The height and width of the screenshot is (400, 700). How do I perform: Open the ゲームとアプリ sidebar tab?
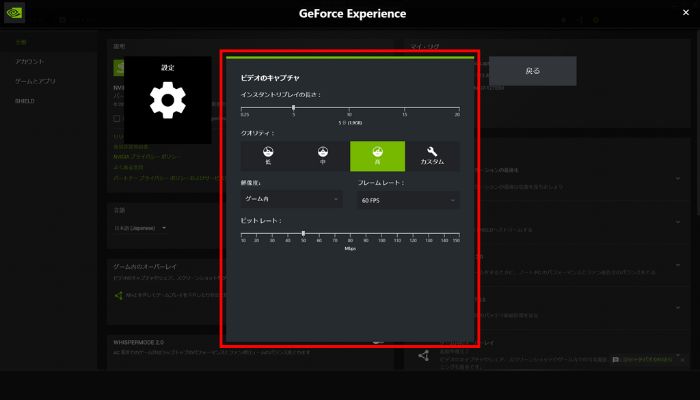click(36, 81)
